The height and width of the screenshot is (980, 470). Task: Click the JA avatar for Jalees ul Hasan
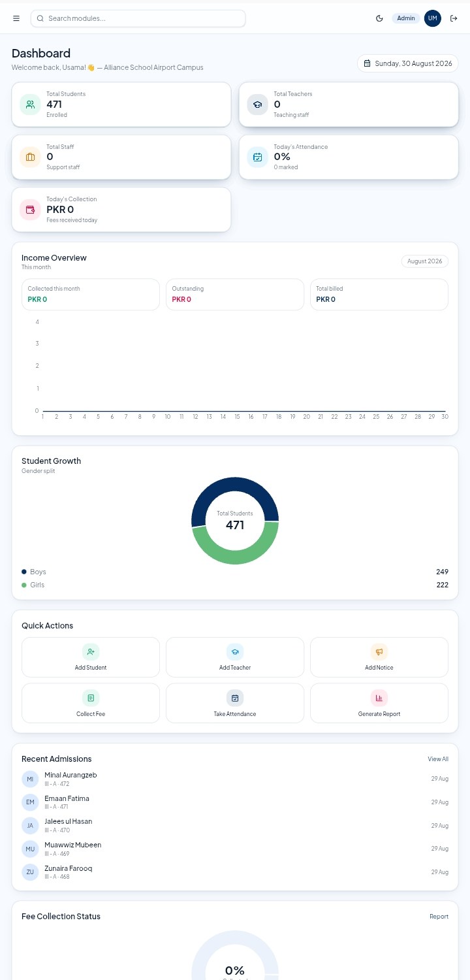click(x=30, y=826)
